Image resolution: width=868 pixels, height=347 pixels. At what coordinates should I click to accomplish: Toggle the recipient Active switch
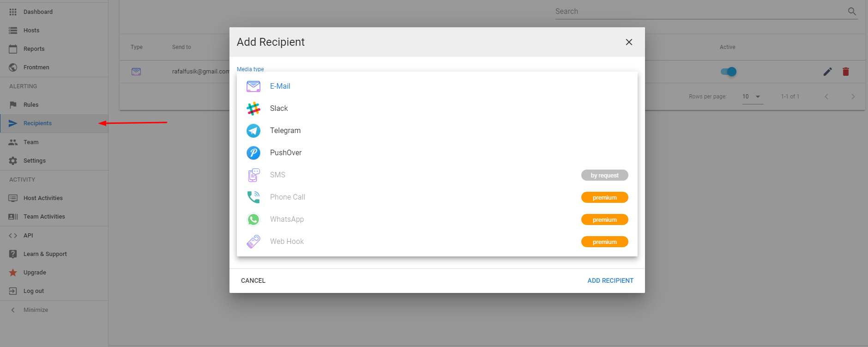pyautogui.click(x=729, y=72)
